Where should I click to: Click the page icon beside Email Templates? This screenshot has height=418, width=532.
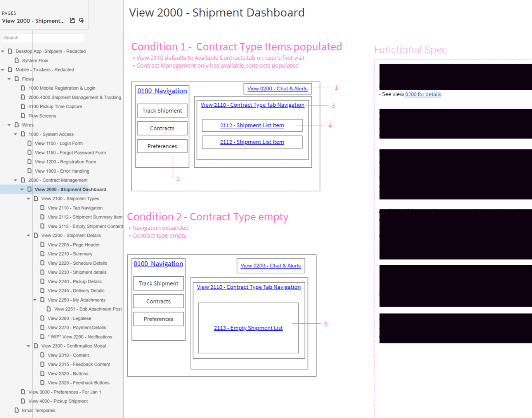[16, 410]
